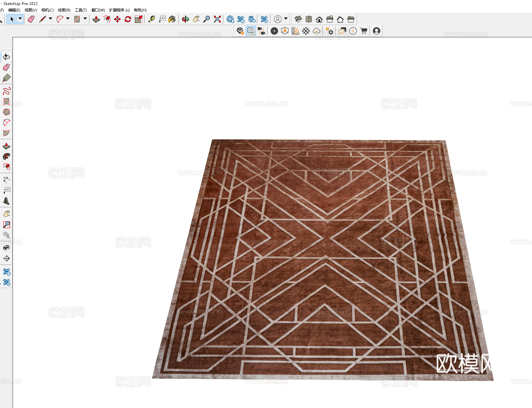Click the brown rug model in viewport

coord(324,260)
